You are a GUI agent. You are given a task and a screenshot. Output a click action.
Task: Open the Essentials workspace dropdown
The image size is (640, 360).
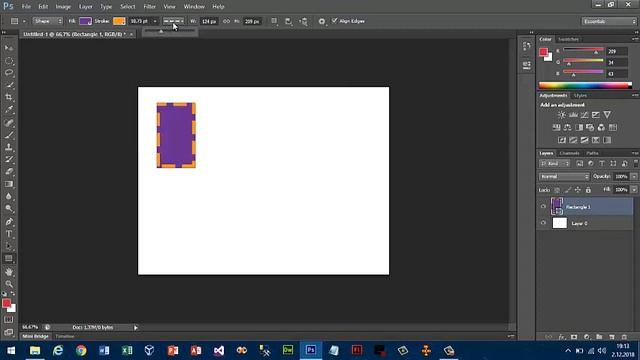pos(609,21)
